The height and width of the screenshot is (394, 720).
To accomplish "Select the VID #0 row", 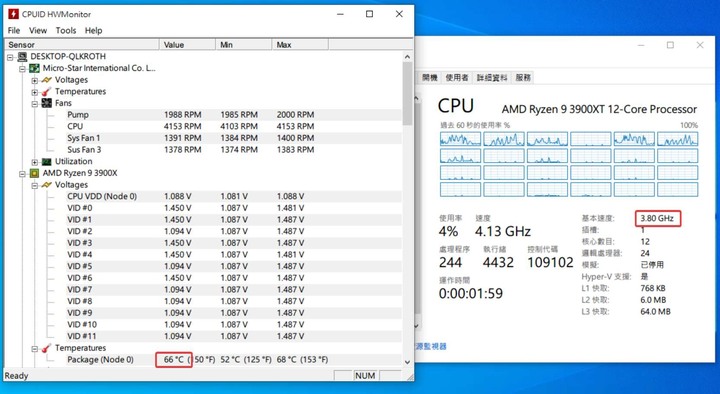I will coord(234,208).
